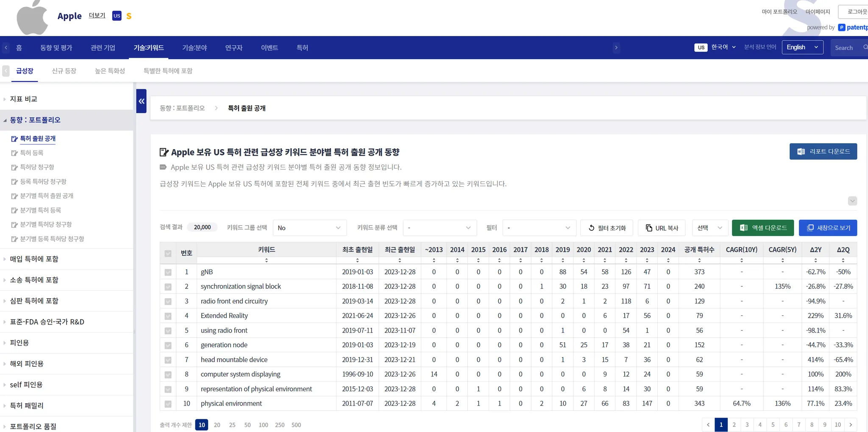
Task: Click the patentpia logo
Action: coord(853,28)
